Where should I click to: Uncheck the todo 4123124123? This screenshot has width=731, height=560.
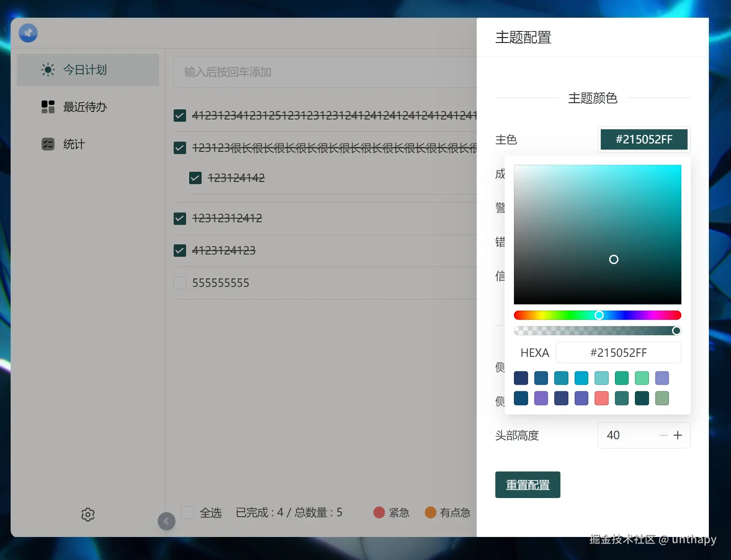[180, 251]
